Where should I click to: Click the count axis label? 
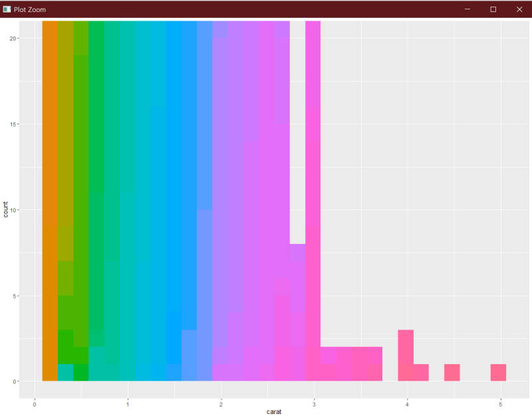pos(7,207)
